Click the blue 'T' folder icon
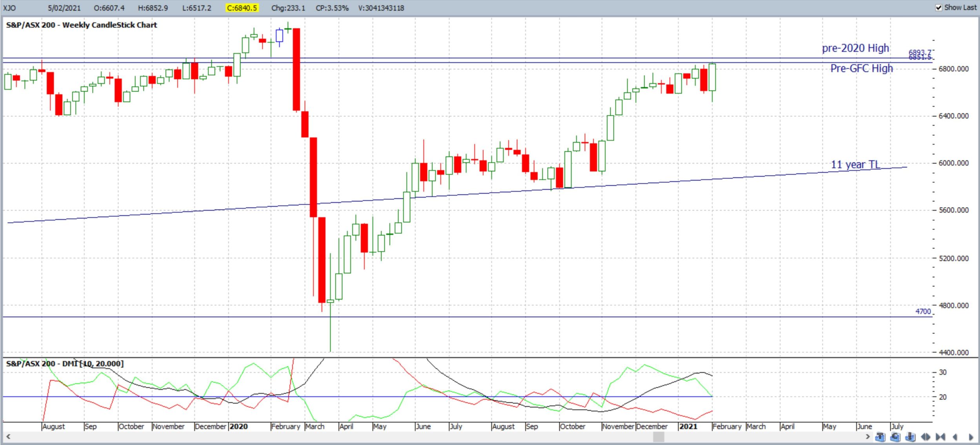Screen dimensions: 980x445 coord(880,437)
